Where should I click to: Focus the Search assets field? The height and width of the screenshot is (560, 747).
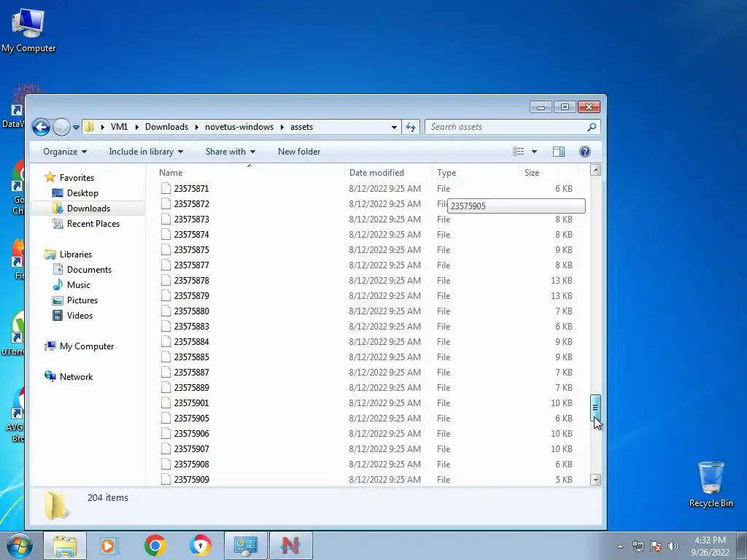[508, 127]
